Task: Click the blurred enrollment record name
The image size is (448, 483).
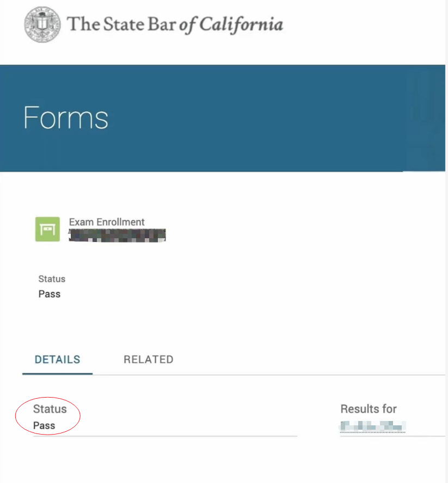Action: click(117, 234)
